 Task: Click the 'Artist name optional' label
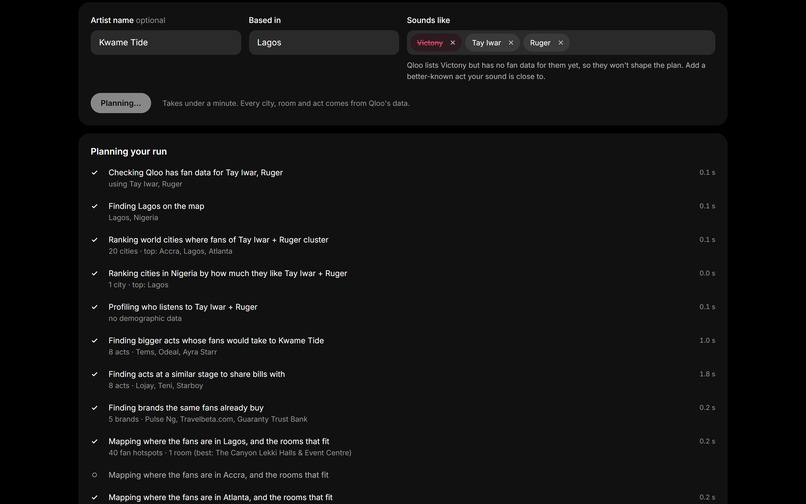click(x=128, y=20)
